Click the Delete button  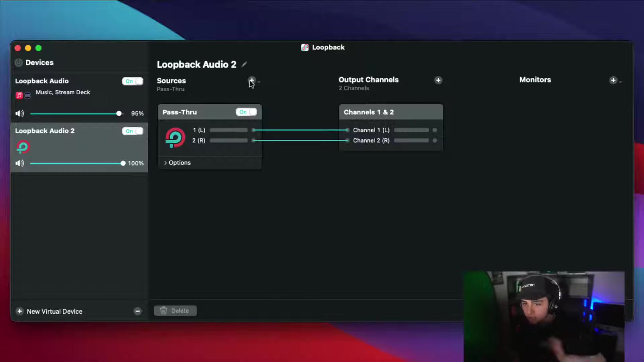point(175,311)
